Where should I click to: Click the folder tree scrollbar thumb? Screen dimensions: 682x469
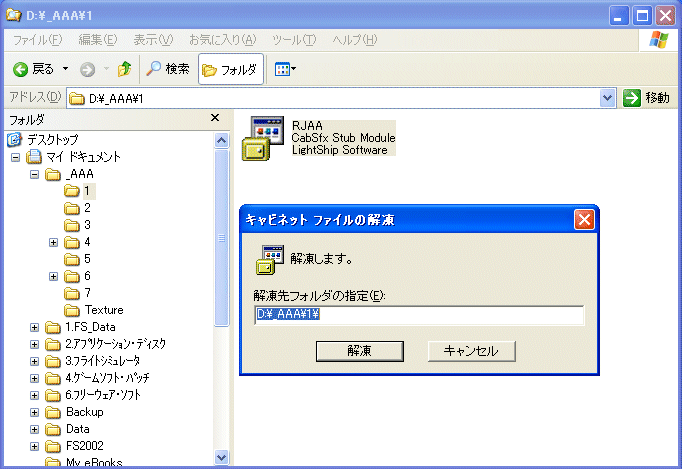pyautogui.click(x=221, y=238)
